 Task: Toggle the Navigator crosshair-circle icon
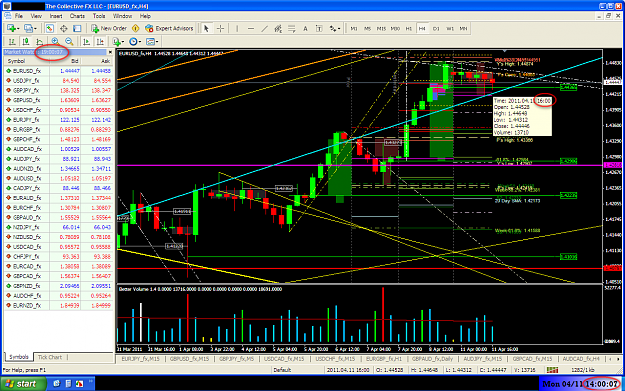pyautogui.click(x=63, y=28)
